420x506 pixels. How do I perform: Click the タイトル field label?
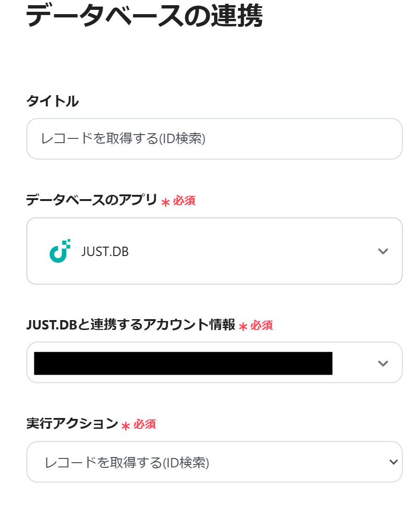tap(52, 101)
